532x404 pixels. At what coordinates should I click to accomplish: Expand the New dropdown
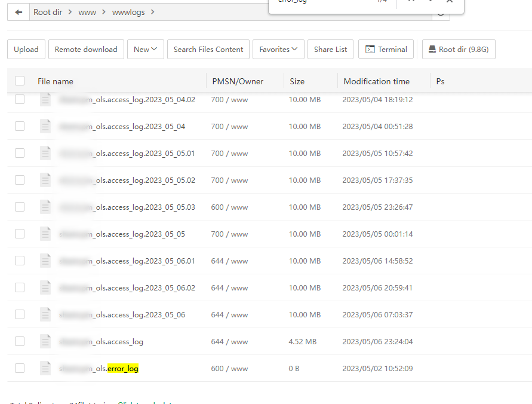146,49
